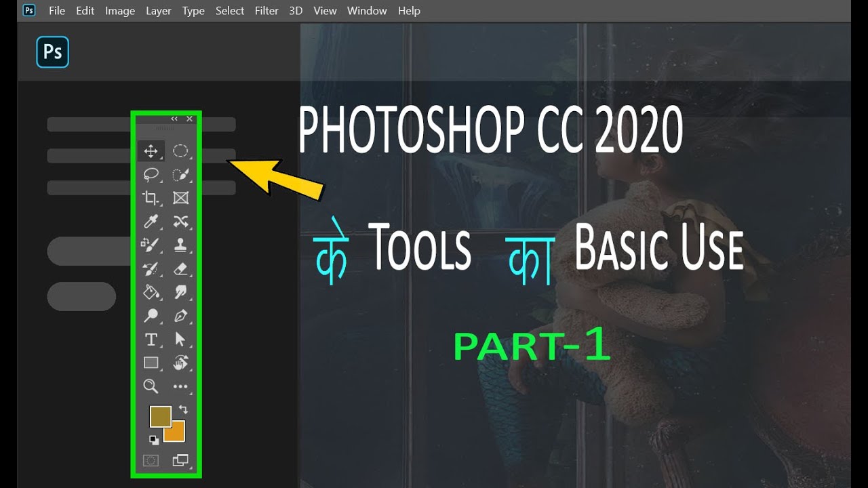
Task: Open the Help menu
Action: tap(409, 11)
